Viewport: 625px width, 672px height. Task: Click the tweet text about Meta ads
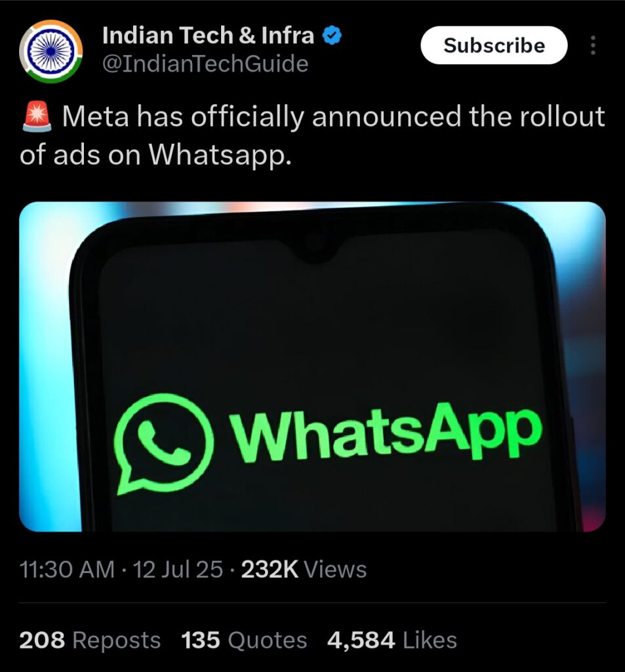(312, 135)
